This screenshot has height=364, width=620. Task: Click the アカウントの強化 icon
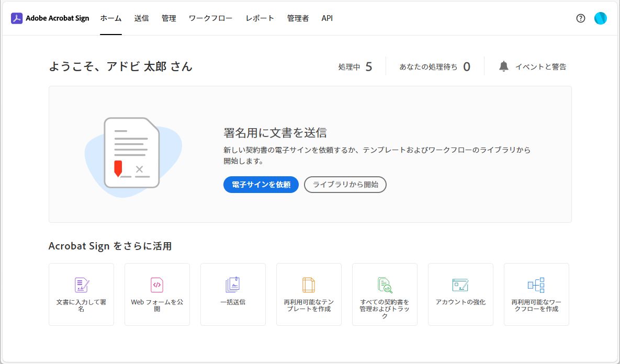point(460,285)
